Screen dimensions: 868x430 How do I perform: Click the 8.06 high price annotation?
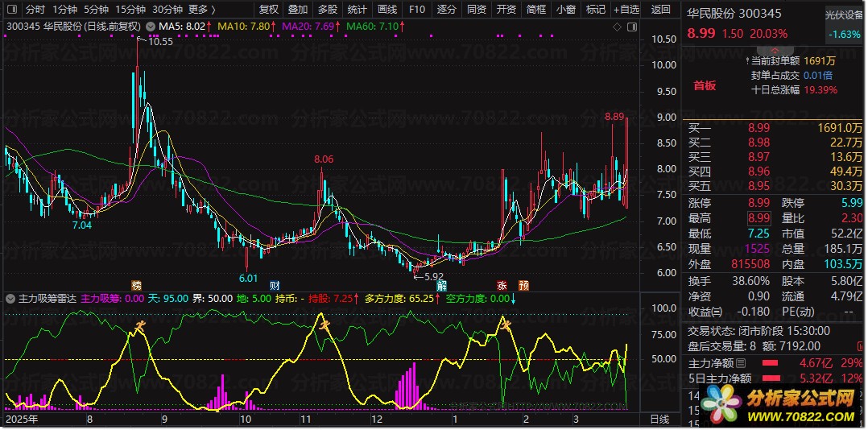click(x=324, y=159)
